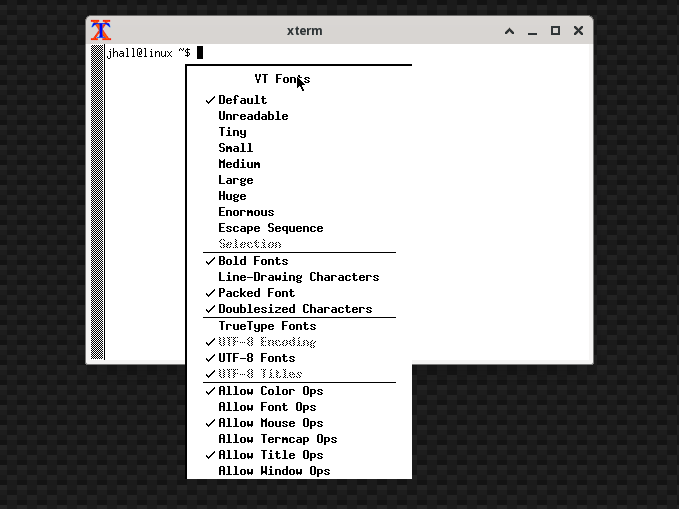Image resolution: width=679 pixels, height=509 pixels.
Task: Close the xterm window
Action: coord(578,30)
